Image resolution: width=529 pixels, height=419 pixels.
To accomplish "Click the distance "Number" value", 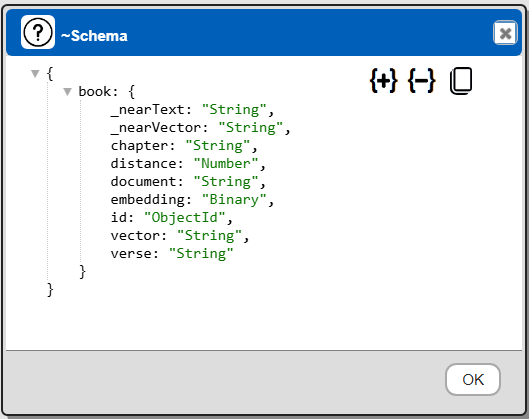I will pyautogui.click(x=226, y=164).
